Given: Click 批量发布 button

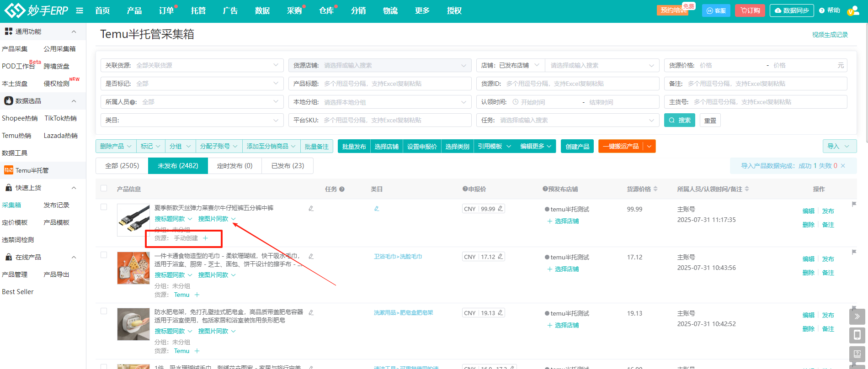Looking at the screenshot, I should (354, 146).
